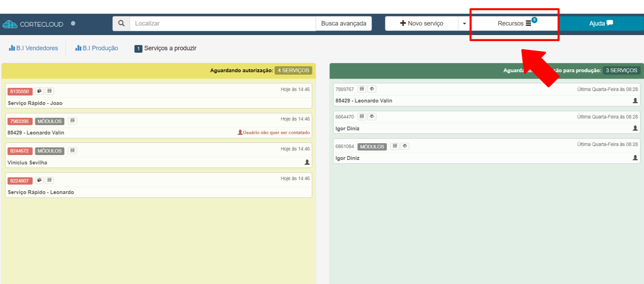Create a Novo serviço
The height and width of the screenshot is (284, 644).
click(421, 23)
